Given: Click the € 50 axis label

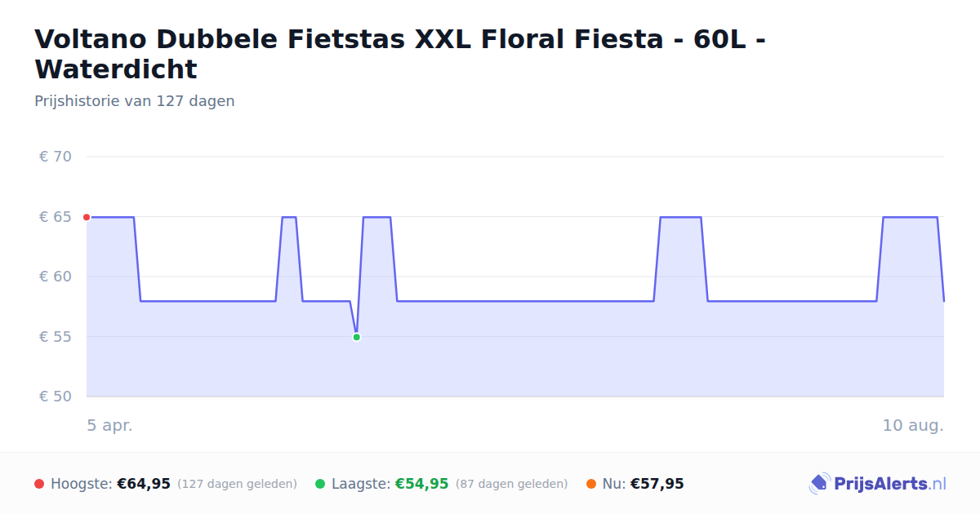Looking at the screenshot, I should 56,397.
